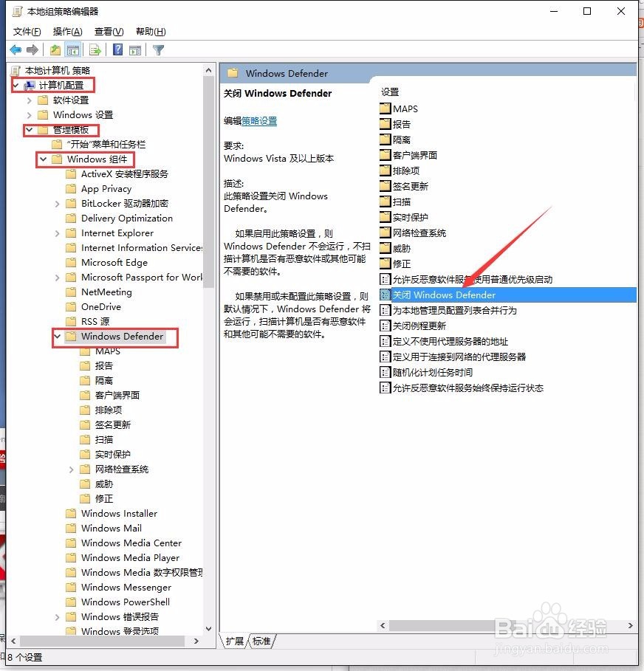Select the 允许反恶意软件服务使用普通优先级启动 policy

click(x=466, y=280)
